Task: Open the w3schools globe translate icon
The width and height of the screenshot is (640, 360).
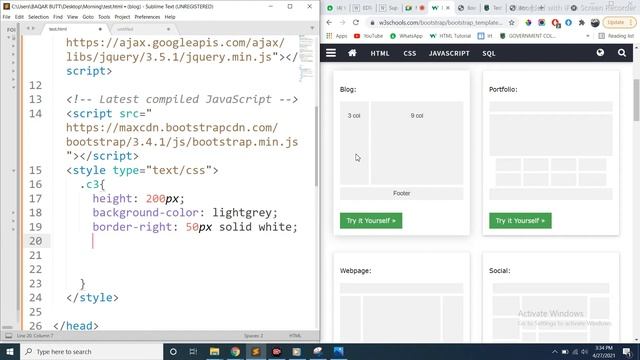Action: (x=600, y=53)
